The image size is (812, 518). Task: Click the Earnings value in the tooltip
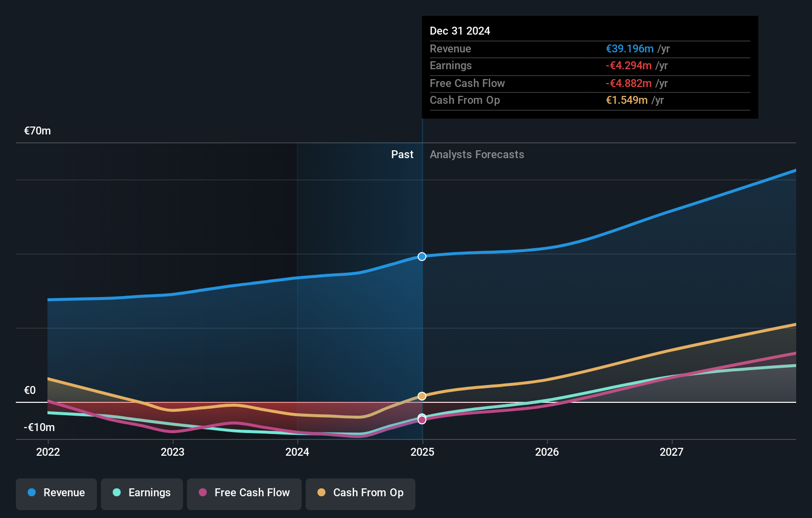tap(630, 65)
